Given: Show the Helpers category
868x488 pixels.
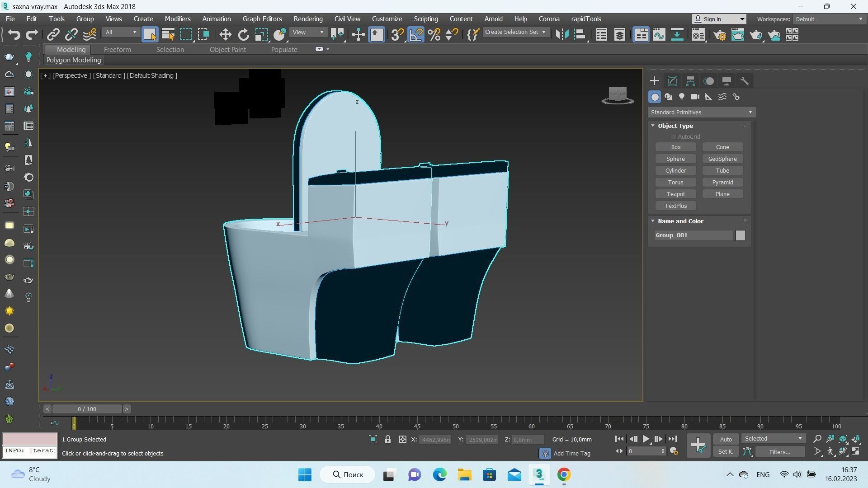Looking at the screenshot, I should click(709, 97).
